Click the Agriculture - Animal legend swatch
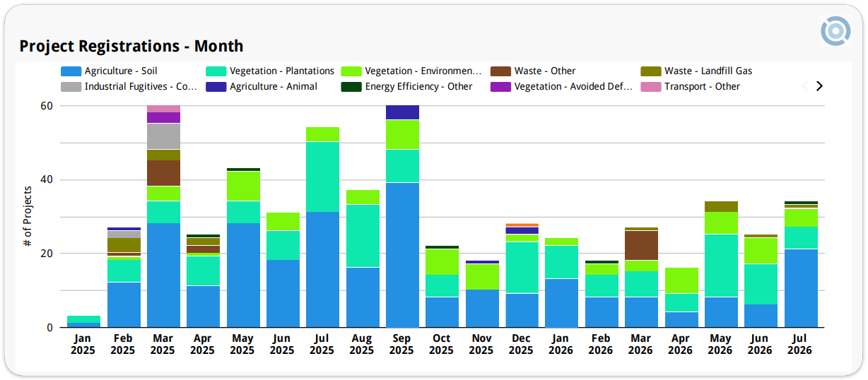This screenshot has height=380, width=868. point(216,87)
